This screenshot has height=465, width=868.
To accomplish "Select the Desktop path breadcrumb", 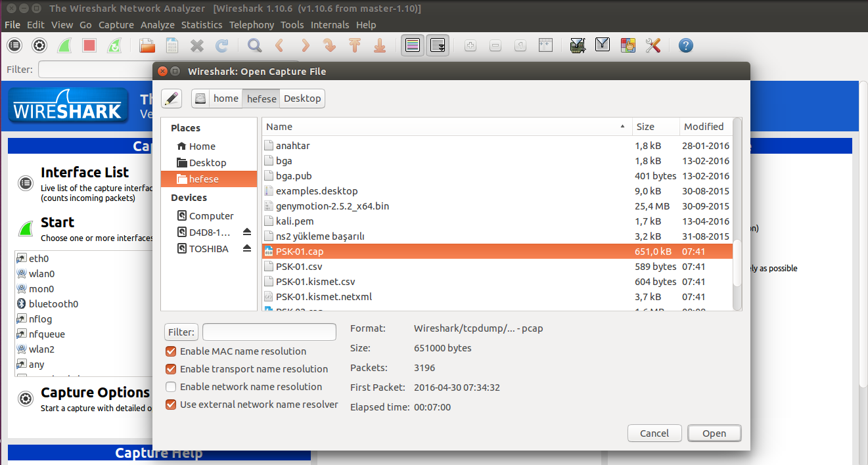I will click(x=302, y=99).
